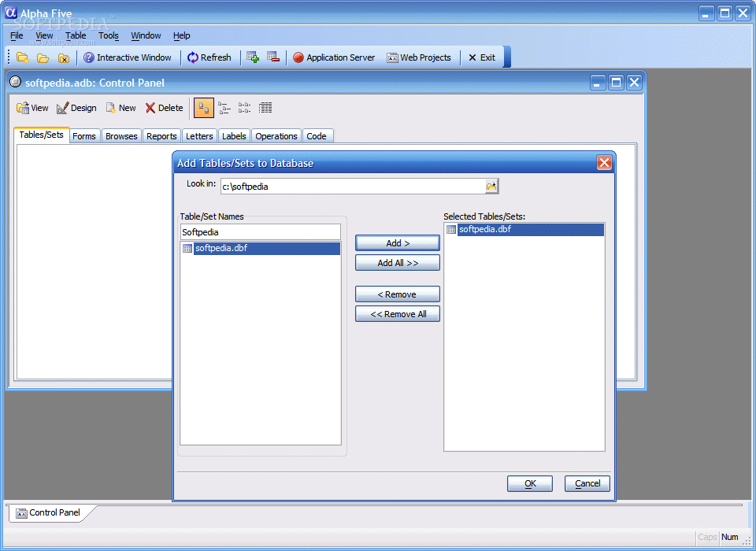
Task: Start the Application Server
Action: coord(334,57)
